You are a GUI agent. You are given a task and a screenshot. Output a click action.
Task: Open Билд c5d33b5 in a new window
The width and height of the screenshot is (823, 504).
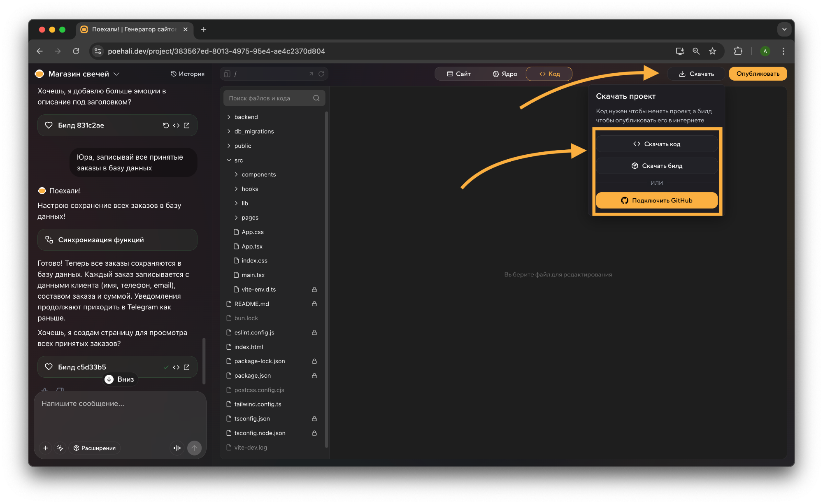pos(187,367)
